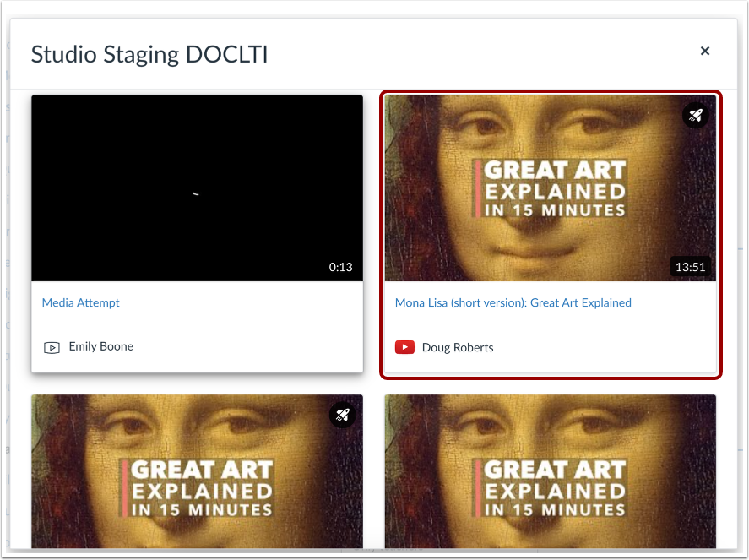Click the Media Attempt title link
The image size is (749, 560).
(x=81, y=302)
